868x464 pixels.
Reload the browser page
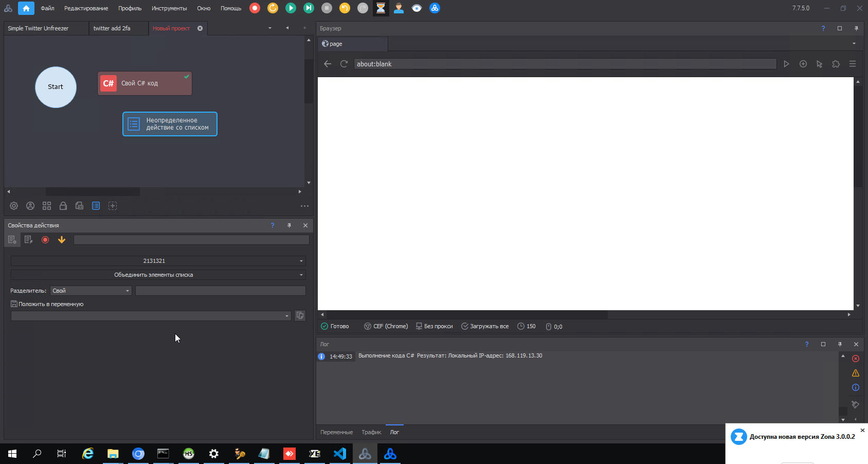tap(344, 64)
